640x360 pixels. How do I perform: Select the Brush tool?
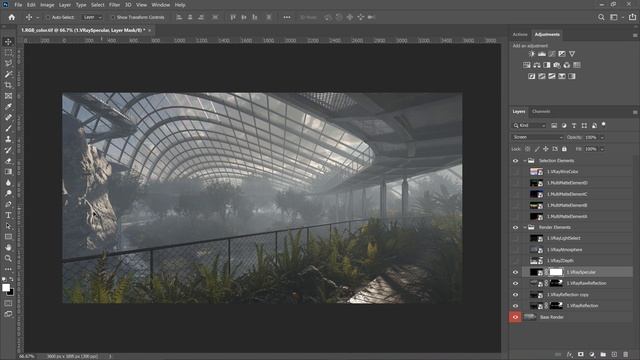point(8,128)
